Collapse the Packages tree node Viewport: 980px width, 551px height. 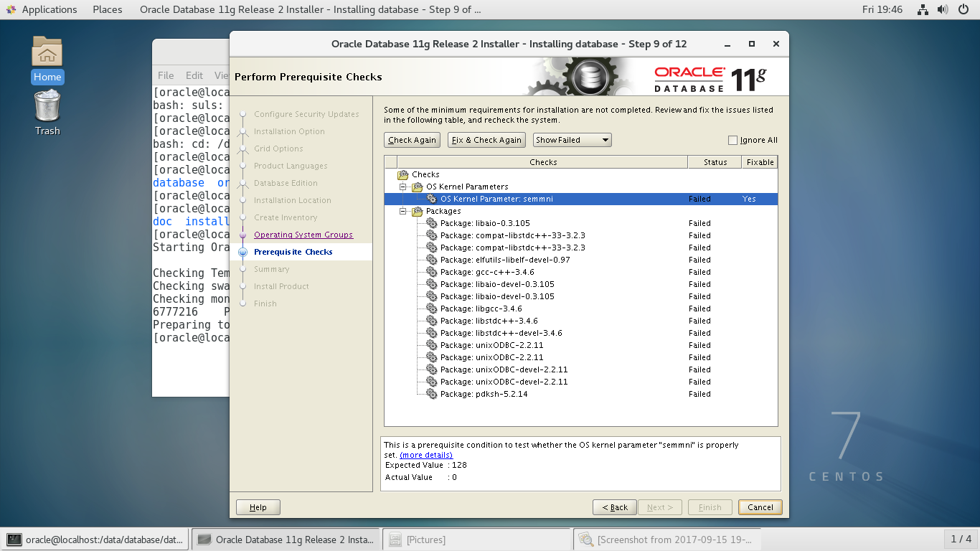click(x=403, y=211)
